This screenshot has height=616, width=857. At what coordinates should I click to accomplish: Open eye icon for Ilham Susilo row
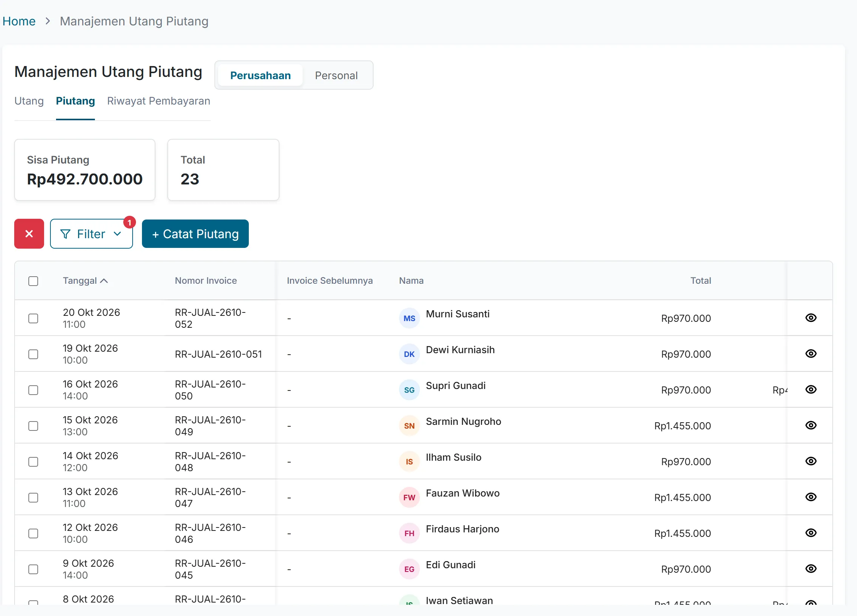coord(811,461)
